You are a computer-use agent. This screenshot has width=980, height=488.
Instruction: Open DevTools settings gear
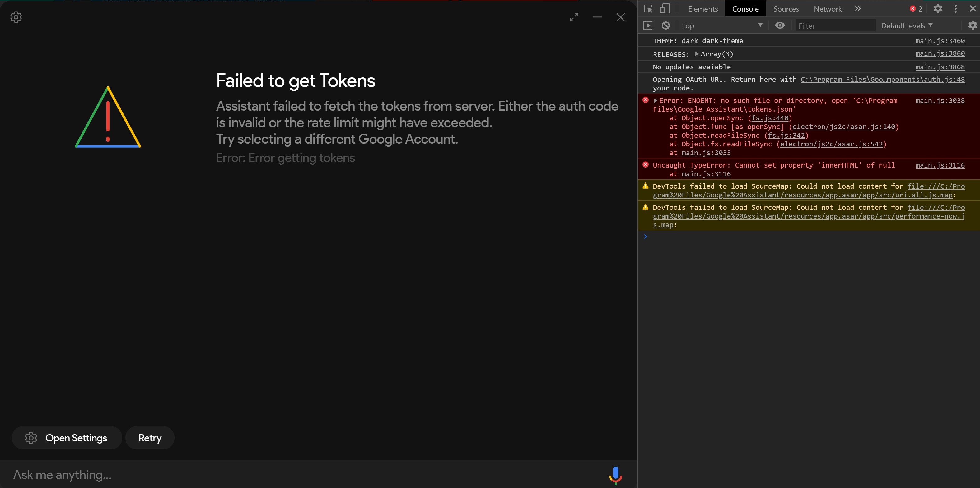pyautogui.click(x=938, y=8)
